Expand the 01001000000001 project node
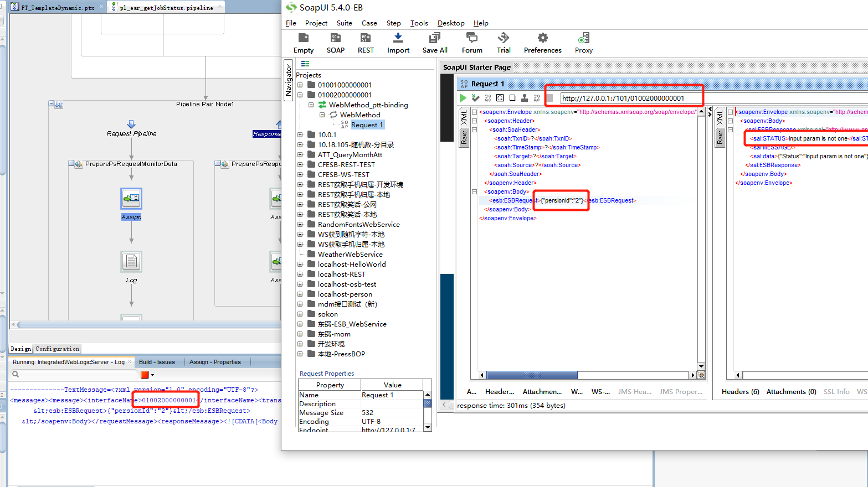The image size is (868, 487). click(x=300, y=85)
